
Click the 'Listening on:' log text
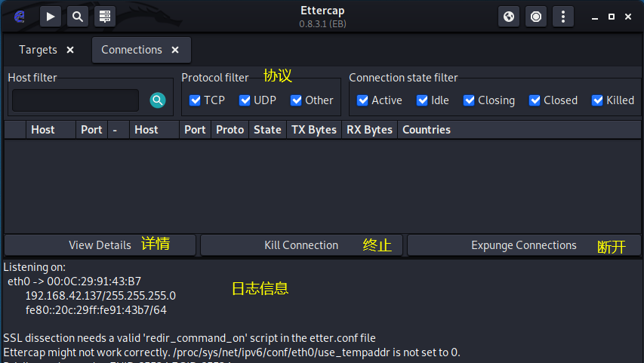(35, 267)
